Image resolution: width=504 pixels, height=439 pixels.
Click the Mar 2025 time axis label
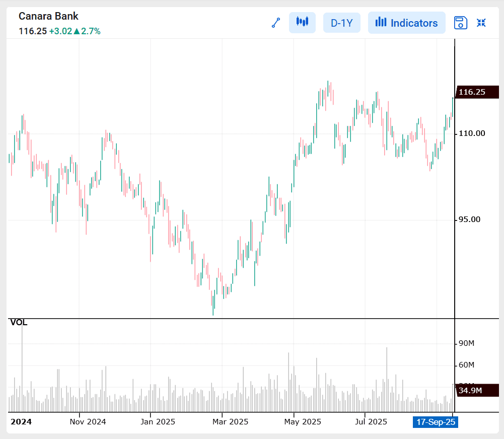(230, 422)
